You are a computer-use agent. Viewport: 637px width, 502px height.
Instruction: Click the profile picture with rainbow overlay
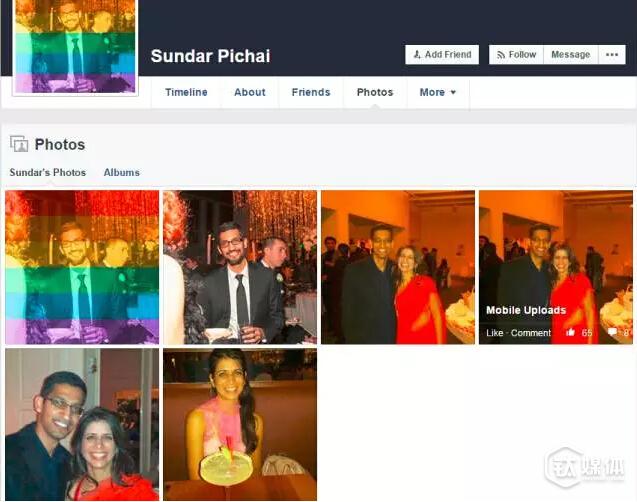coord(75,46)
